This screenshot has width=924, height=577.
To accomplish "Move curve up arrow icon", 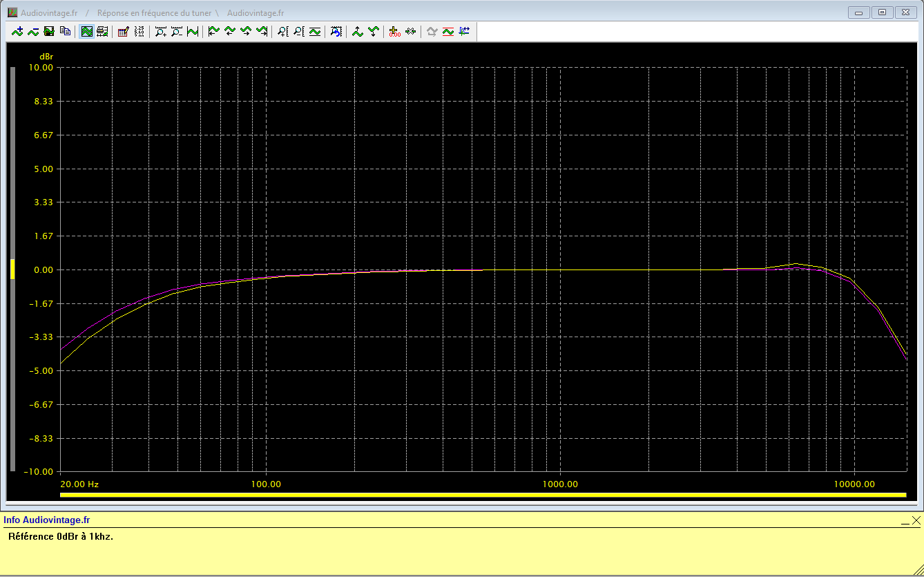I will 357,31.
